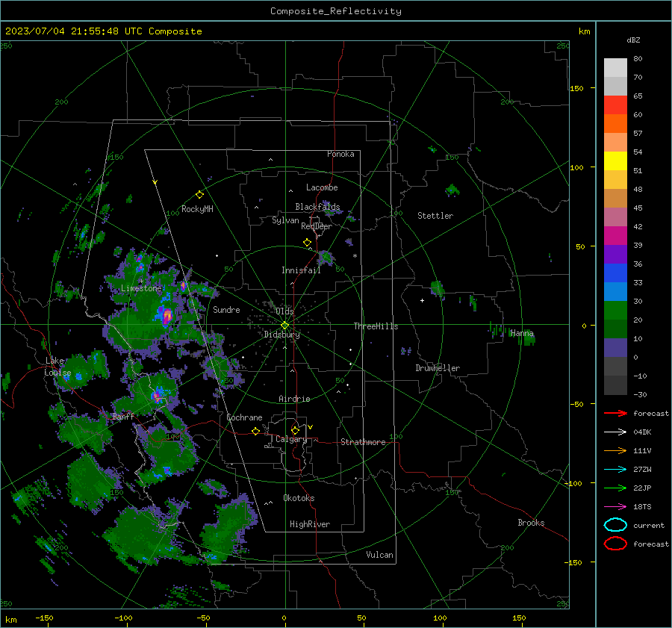Click the cyan 27ZW arrow icon
This screenshot has width=672, height=628.
coord(615,470)
